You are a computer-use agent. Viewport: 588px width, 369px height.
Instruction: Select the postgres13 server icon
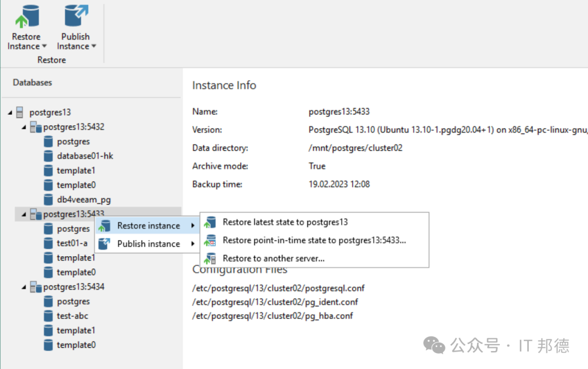pyautogui.click(x=20, y=112)
